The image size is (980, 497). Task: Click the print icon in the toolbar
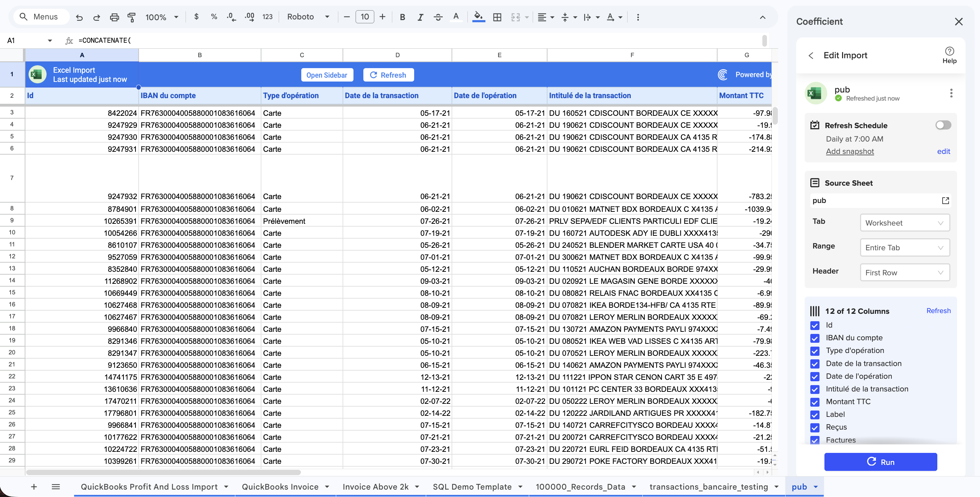click(114, 17)
